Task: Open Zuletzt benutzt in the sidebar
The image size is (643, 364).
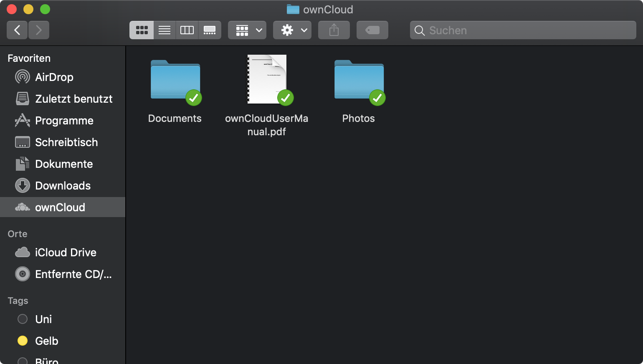Action: 63,99
